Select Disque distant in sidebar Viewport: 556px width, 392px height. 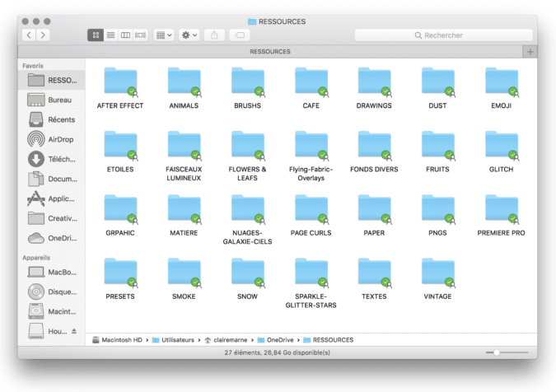tap(52, 292)
